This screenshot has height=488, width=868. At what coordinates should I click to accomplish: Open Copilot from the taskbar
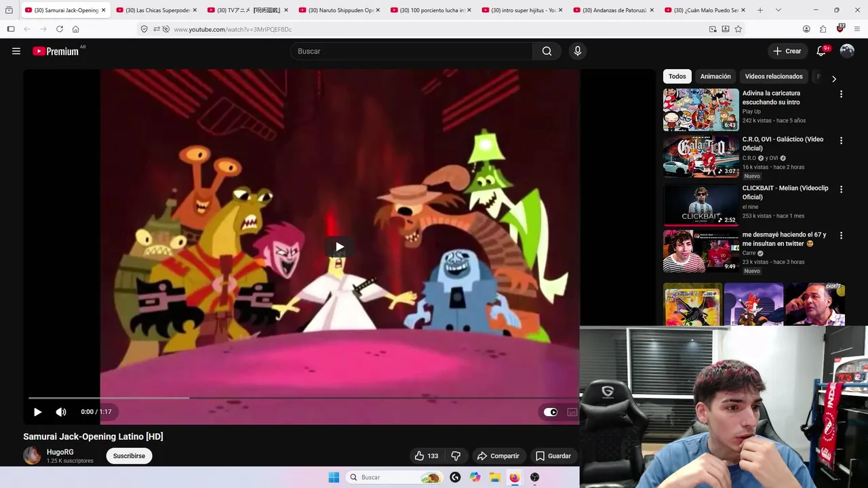[x=475, y=477]
